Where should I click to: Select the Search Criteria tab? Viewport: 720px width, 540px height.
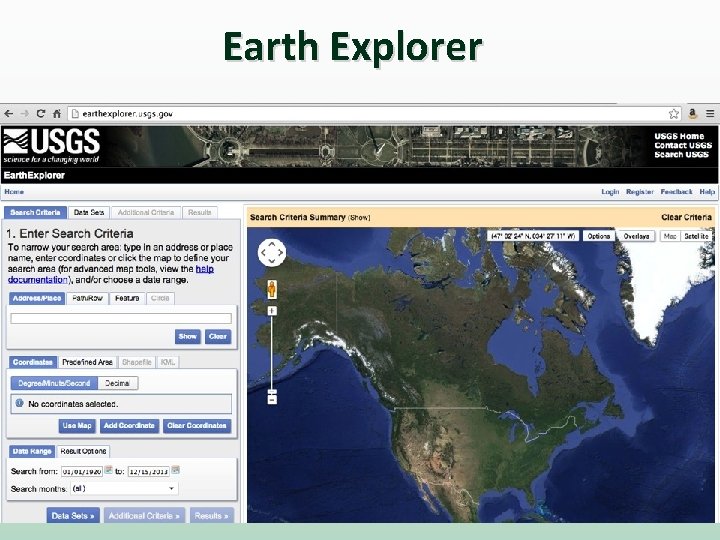point(35,213)
